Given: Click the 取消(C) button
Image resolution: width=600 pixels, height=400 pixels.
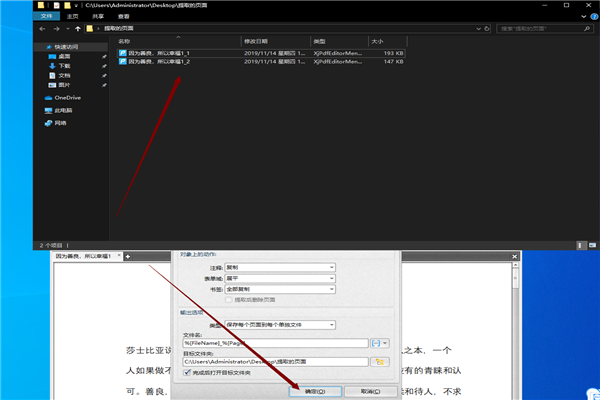Looking at the screenshot, I should click(x=370, y=392).
